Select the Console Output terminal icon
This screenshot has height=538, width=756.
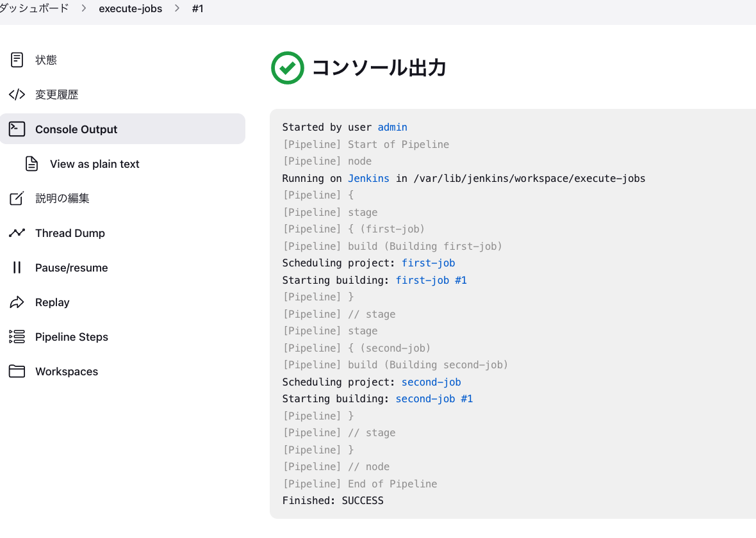(17, 129)
